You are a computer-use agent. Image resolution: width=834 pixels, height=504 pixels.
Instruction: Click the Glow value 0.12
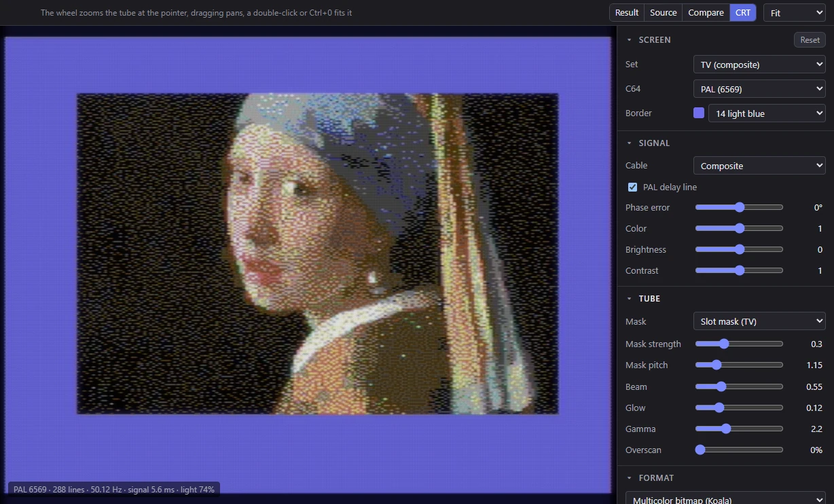pos(814,408)
